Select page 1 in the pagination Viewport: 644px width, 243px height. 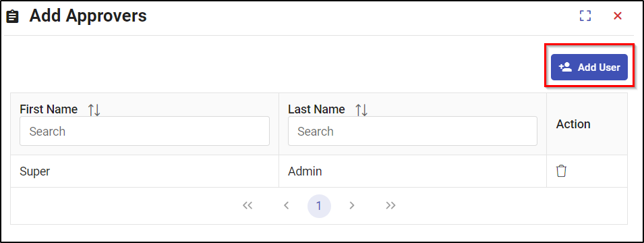319,206
